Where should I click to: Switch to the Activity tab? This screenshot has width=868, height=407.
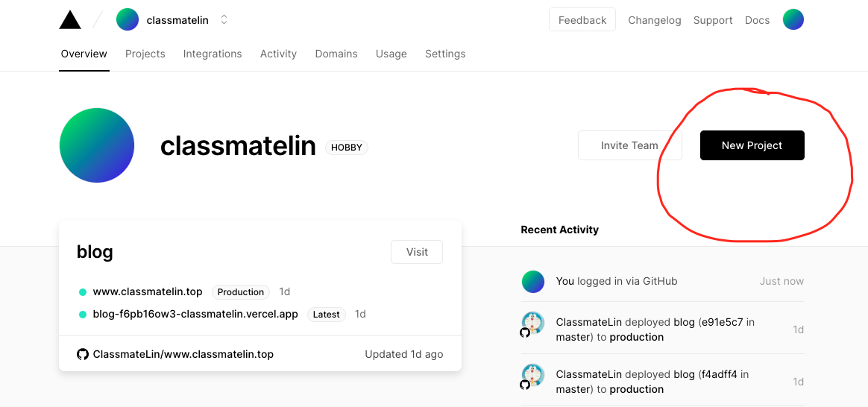278,54
